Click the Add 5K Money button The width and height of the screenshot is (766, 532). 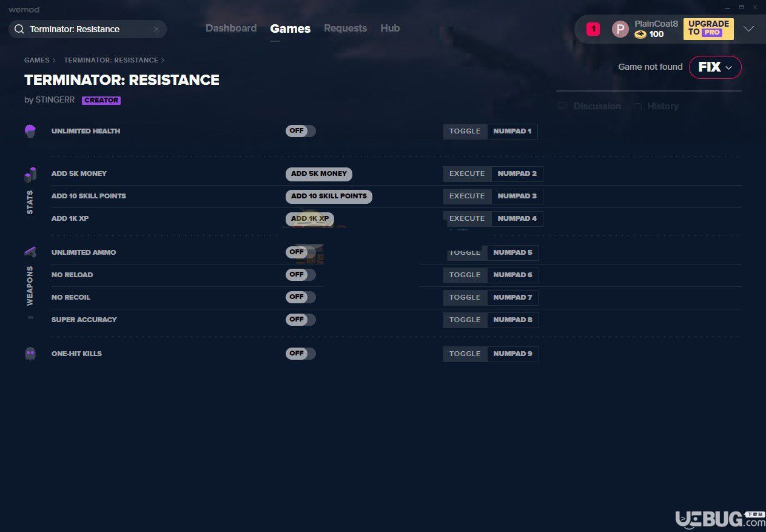point(319,174)
